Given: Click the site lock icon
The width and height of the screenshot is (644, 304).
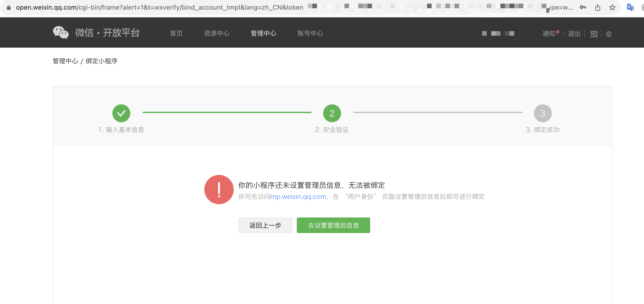Looking at the screenshot, I should [x=9, y=8].
